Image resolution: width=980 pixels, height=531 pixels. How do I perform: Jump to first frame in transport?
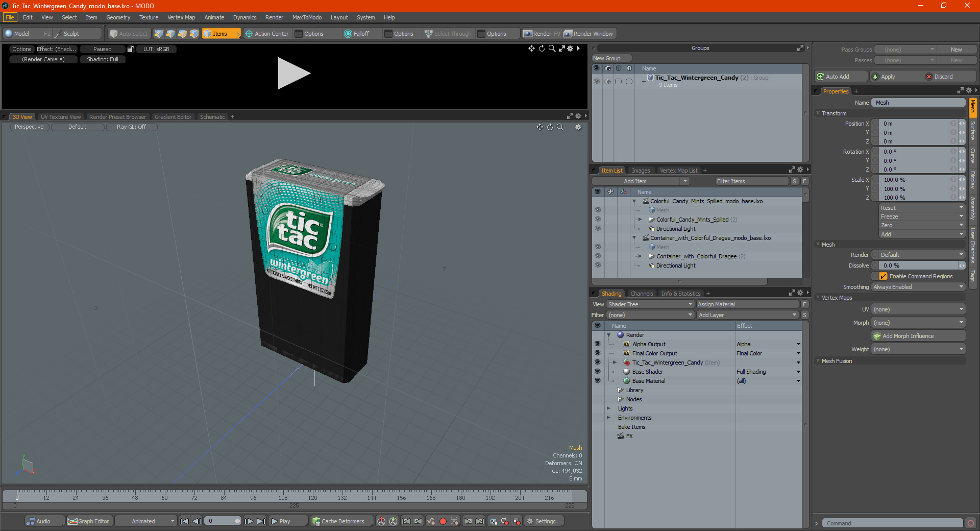[185, 521]
